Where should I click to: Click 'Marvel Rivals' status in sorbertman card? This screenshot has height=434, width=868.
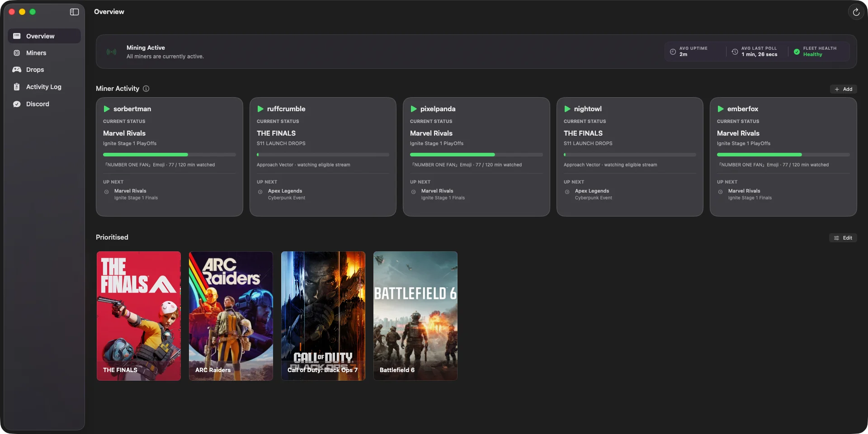(124, 133)
